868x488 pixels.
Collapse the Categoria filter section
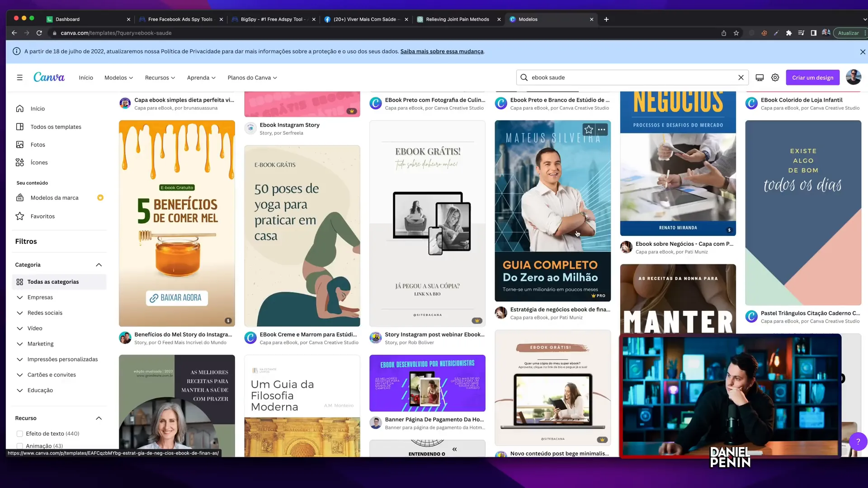click(99, 265)
